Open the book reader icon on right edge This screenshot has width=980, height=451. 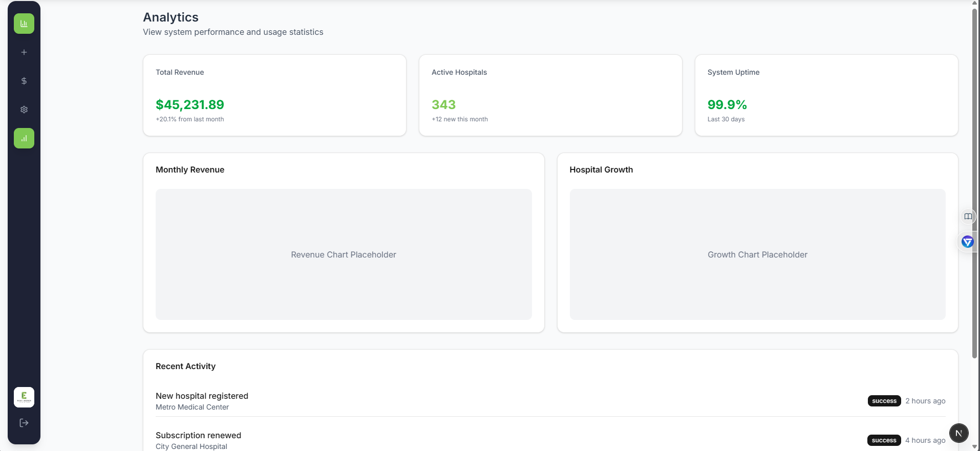(x=968, y=217)
